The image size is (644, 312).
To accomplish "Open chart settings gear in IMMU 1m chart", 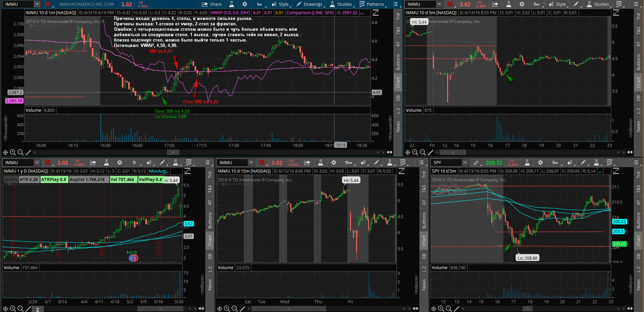I will click(245, 4).
